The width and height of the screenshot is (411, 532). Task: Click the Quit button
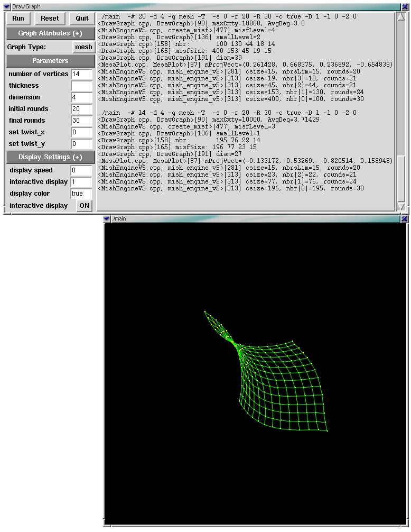coord(82,19)
